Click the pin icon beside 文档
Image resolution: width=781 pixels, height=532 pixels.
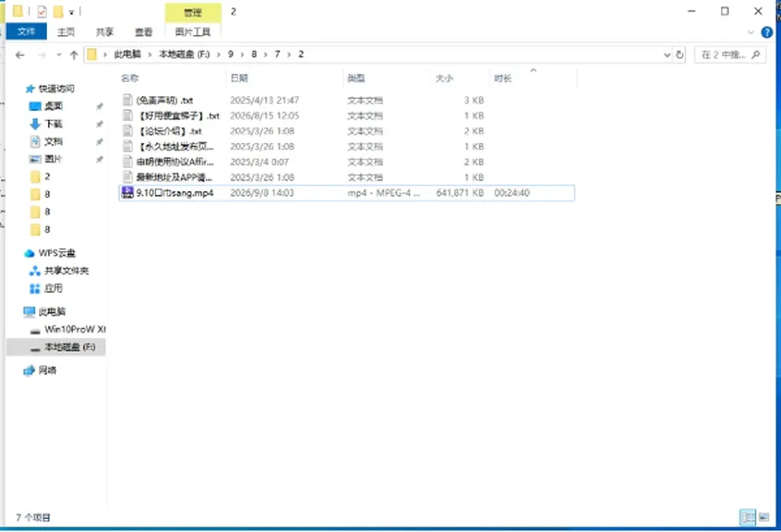pyautogui.click(x=99, y=142)
